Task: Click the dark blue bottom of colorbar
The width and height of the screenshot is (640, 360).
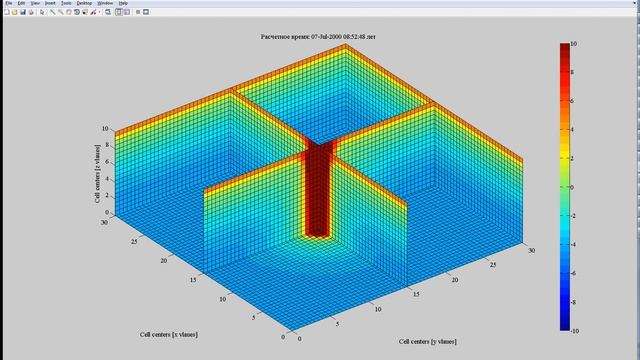Action: pos(564,327)
